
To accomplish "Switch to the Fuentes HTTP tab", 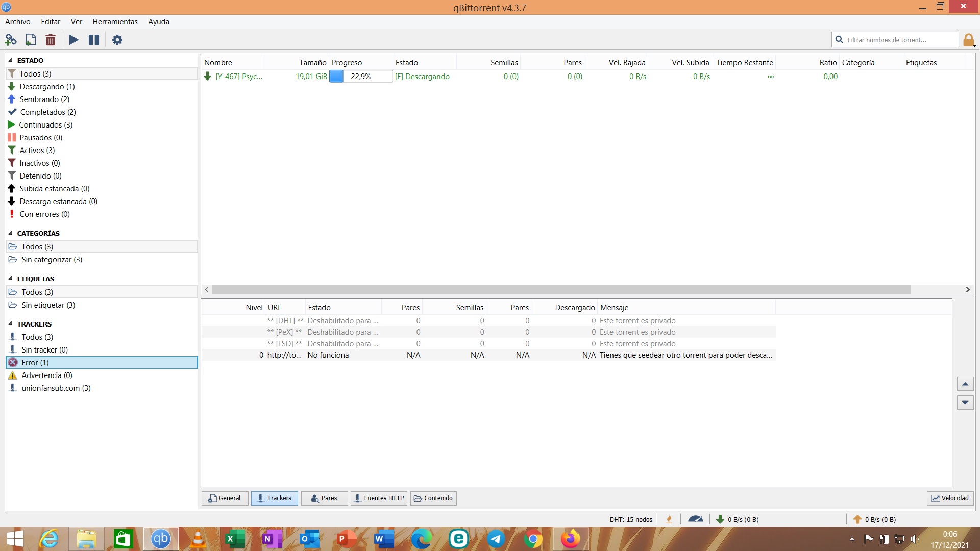I will (379, 498).
